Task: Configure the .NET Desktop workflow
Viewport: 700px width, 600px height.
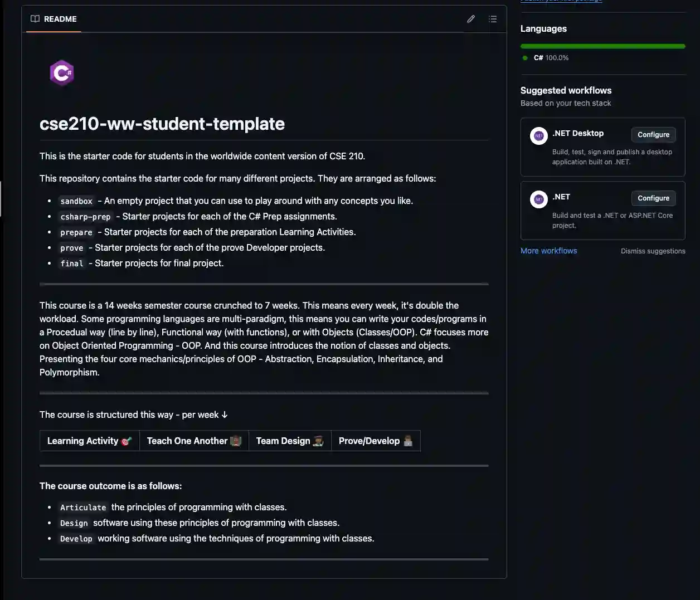Action: (x=653, y=134)
